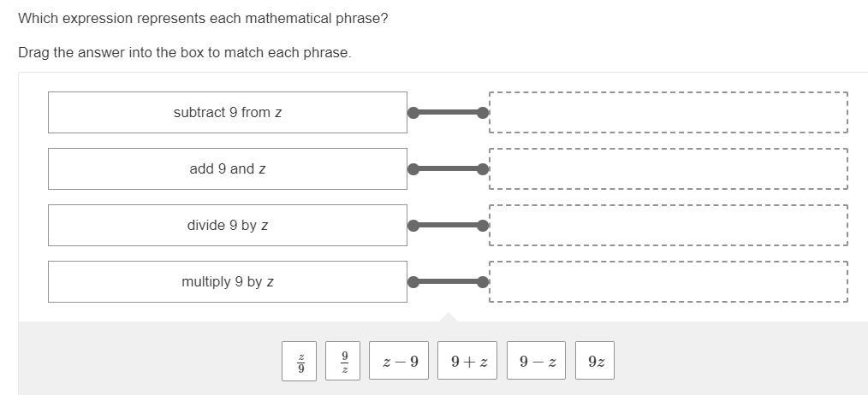Click the 'subtract 9 from z' phrase box
868x395 pixels.
point(227,113)
